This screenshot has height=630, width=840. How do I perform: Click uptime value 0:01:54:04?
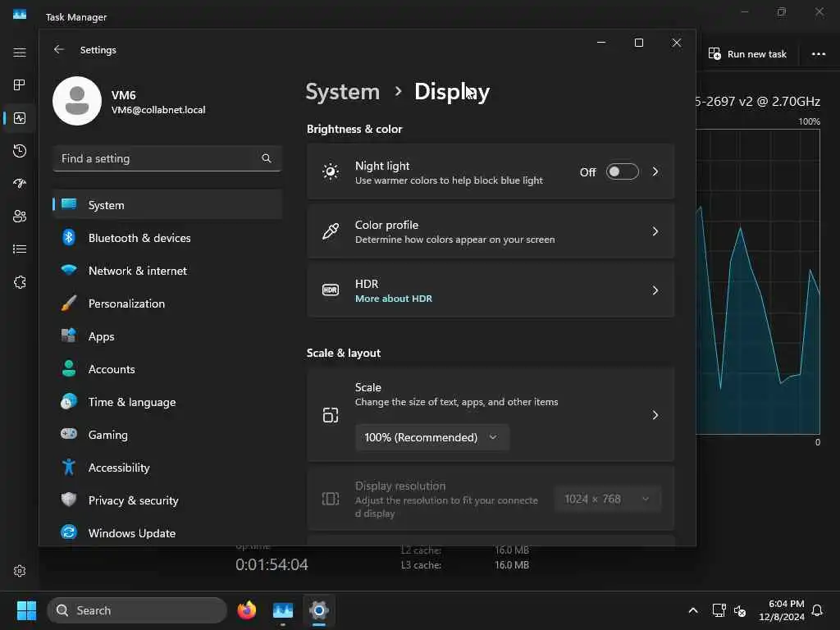pyautogui.click(x=272, y=564)
